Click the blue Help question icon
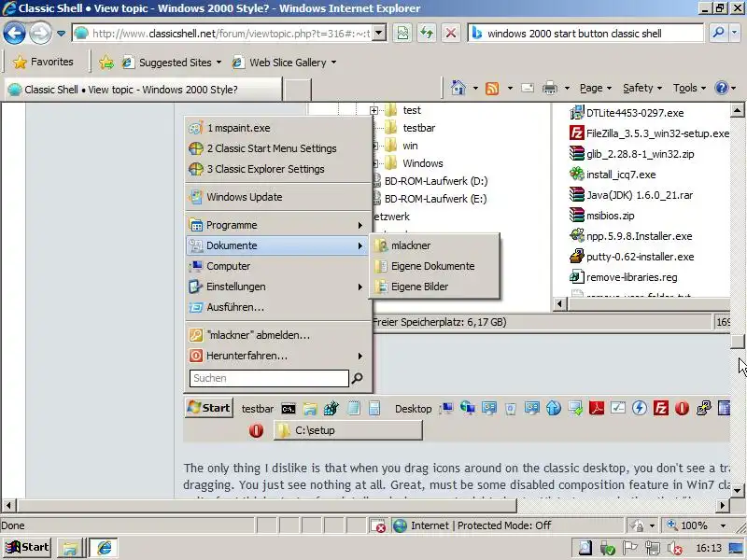 coord(722,88)
